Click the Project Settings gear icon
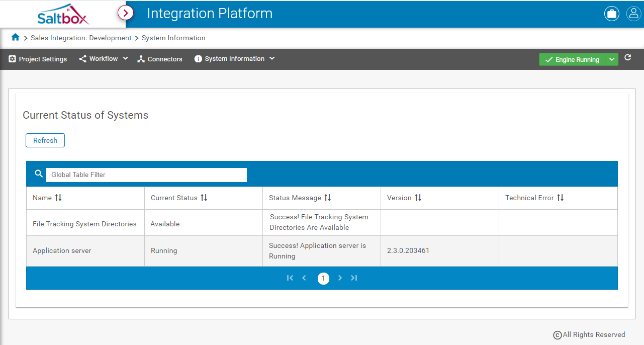 (13, 59)
